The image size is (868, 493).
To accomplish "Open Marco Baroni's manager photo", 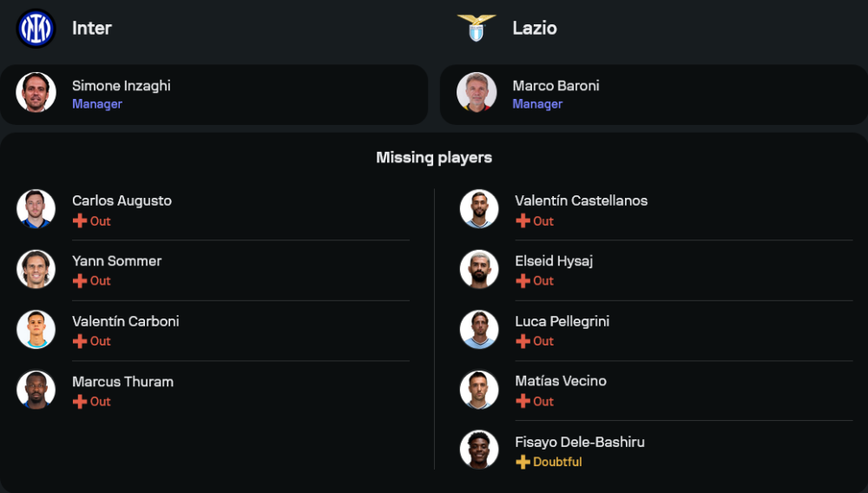I will [477, 93].
